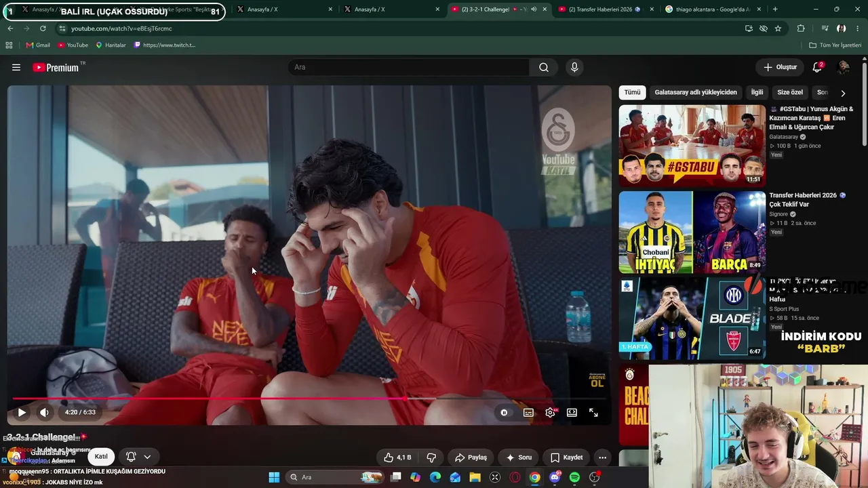Bookmark this page with the star
868x488 pixels.
[x=778, y=28]
